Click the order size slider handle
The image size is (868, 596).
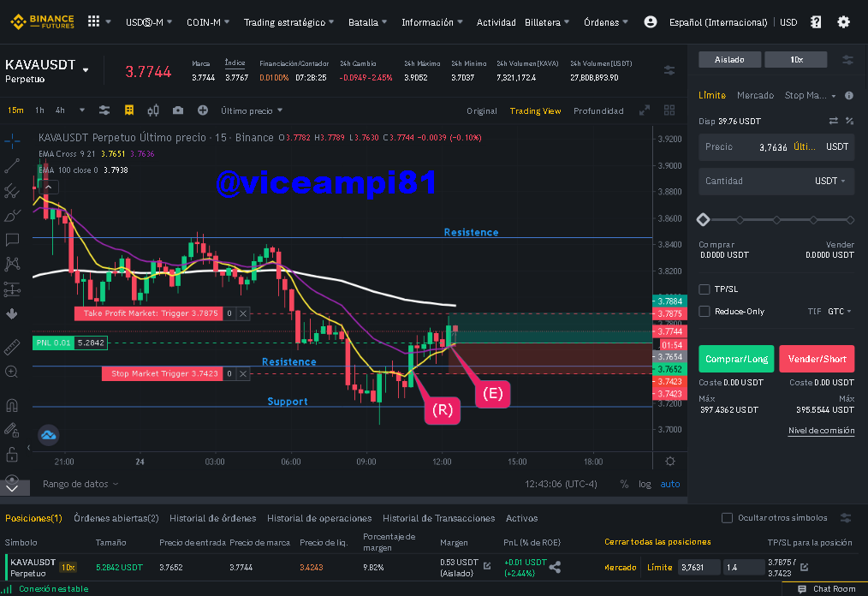(703, 219)
